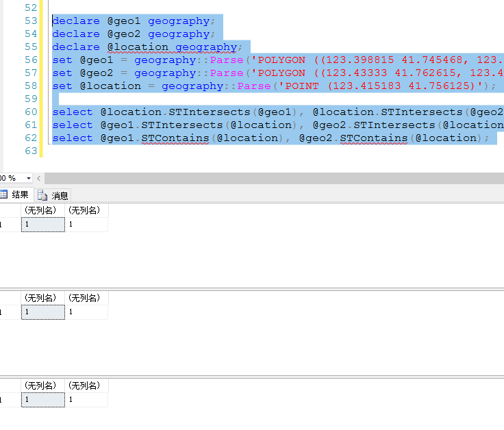The height and width of the screenshot is (430, 504).
Task: Click second (无列名) header in third grid
Action: click(86, 385)
